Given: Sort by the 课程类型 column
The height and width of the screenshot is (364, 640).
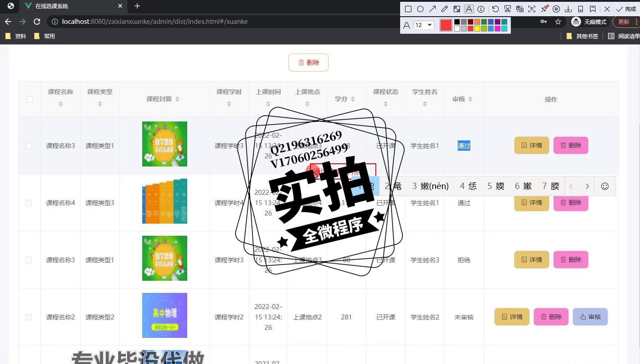Looking at the screenshot, I should click(x=100, y=104).
